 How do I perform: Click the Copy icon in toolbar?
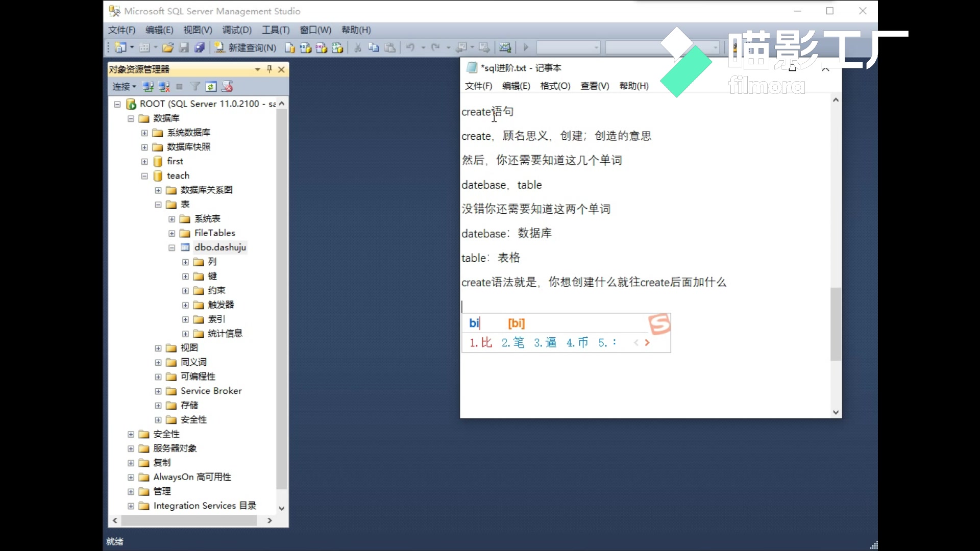tap(374, 47)
